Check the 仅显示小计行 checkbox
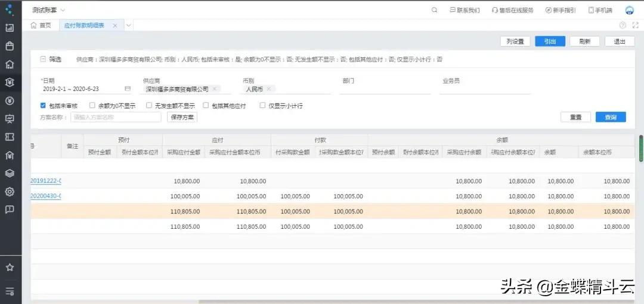This screenshot has width=644, height=304. click(262, 105)
